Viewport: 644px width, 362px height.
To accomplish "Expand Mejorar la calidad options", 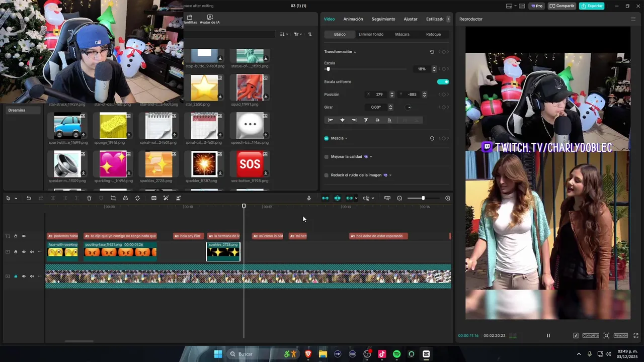I will [371, 157].
